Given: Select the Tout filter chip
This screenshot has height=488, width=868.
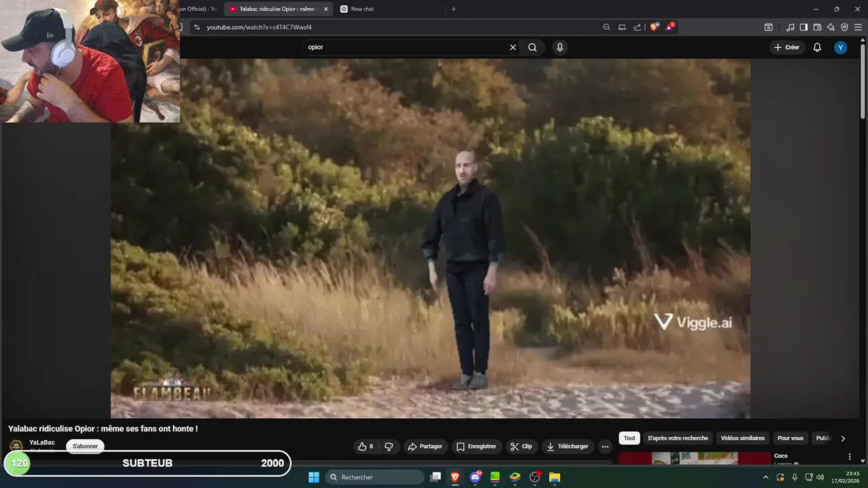Looking at the screenshot, I should click(629, 438).
